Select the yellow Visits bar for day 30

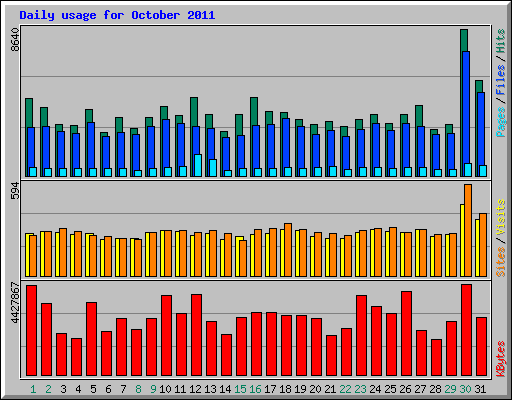coord(462,240)
